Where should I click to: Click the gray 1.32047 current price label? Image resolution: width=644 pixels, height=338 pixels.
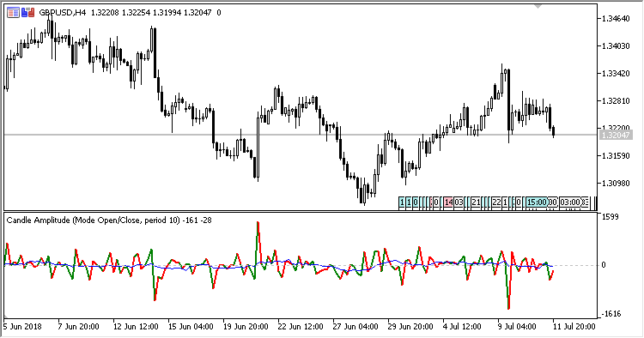click(616, 135)
